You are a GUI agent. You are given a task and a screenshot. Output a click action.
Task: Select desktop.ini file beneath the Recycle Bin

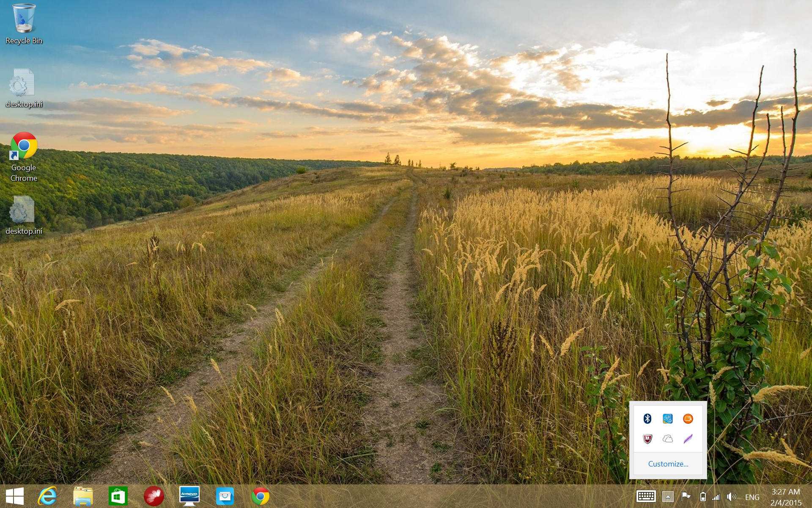click(24, 88)
